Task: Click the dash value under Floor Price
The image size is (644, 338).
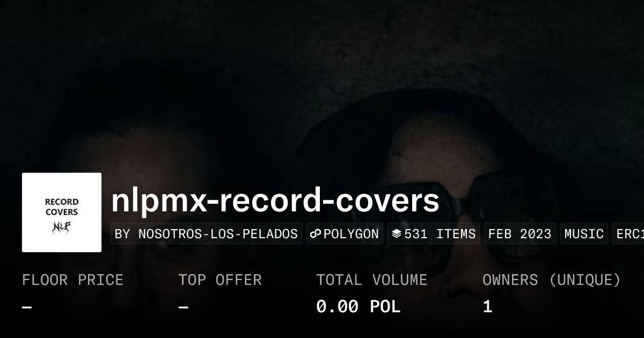Action: pyautogui.click(x=27, y=307)
